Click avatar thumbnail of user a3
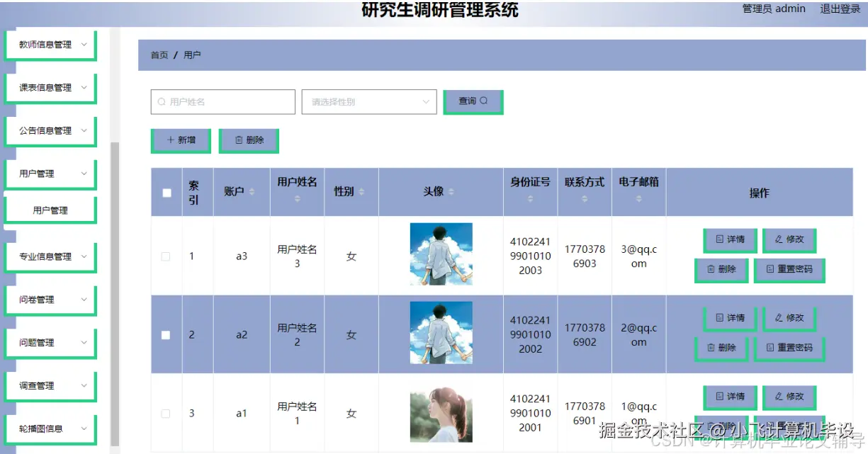This screenshot has height=454, width=868. 441,254
